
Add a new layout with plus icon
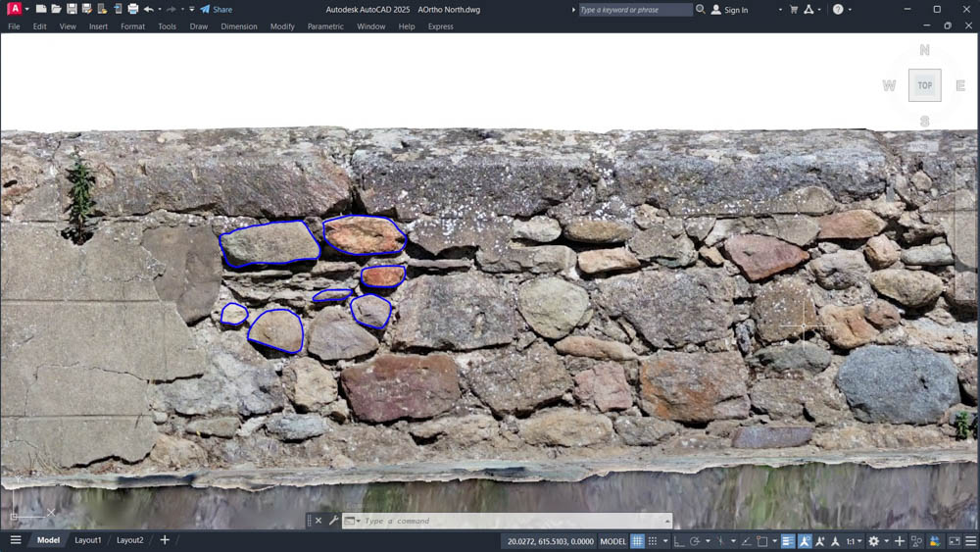click(x=165, y=540)
